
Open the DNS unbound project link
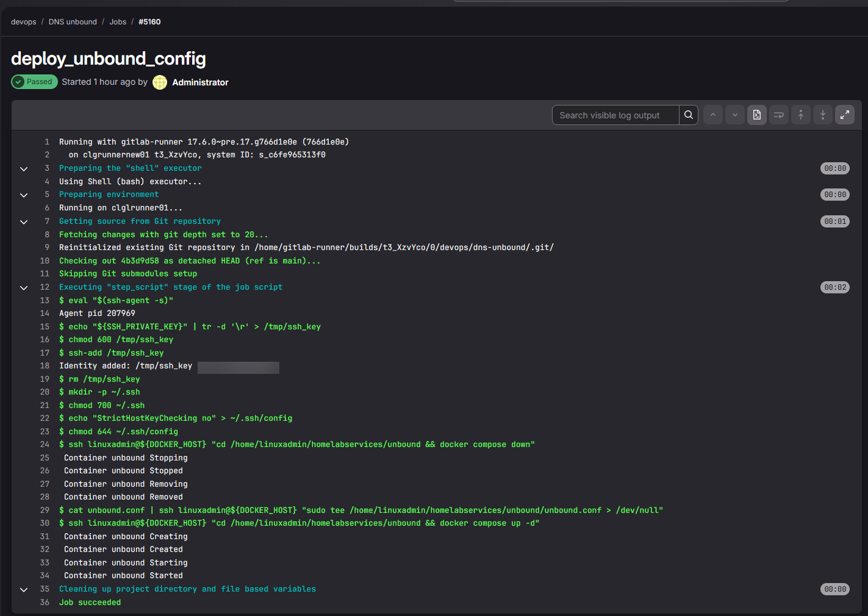click(x=72, y=21)
